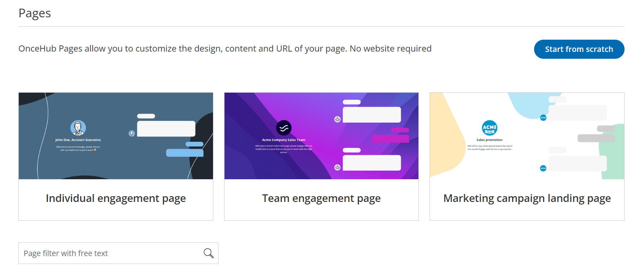Click the Start from scratch button
The width and height of the screenshot is (644, 273).
click(579, 49)
